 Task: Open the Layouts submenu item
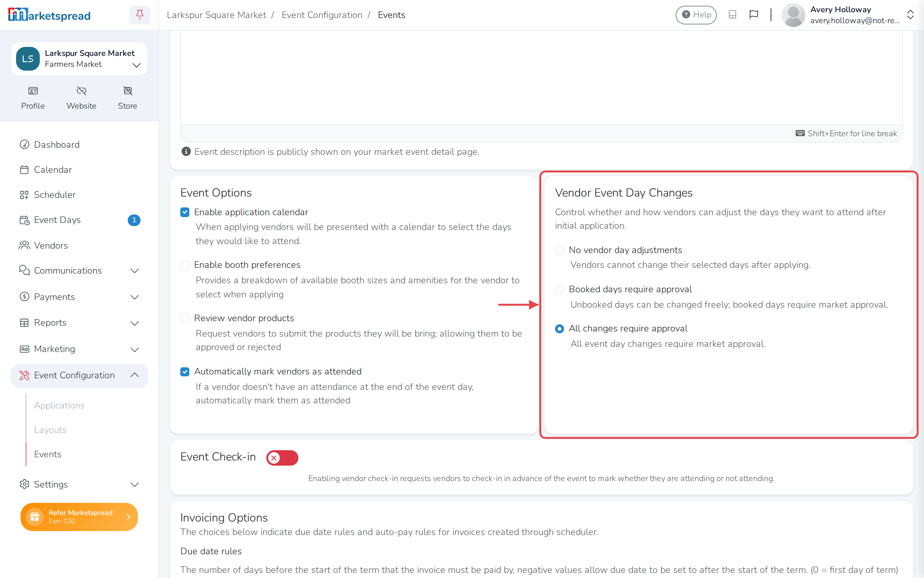50,430
